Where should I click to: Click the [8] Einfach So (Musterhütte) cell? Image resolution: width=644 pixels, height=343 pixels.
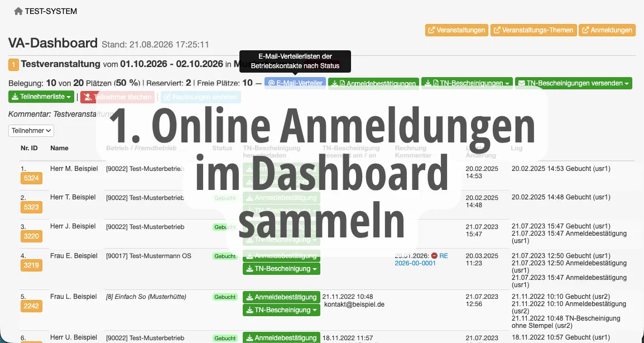tap(146, 297)
